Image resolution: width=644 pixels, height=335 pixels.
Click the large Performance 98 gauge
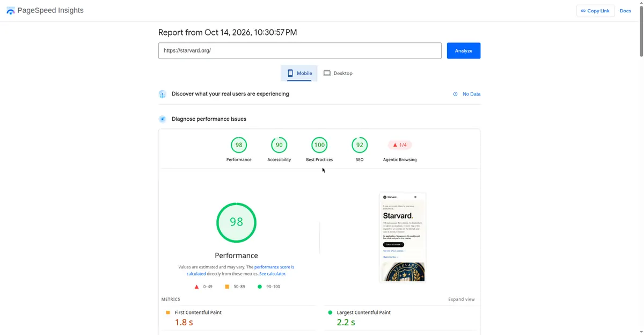236,222
